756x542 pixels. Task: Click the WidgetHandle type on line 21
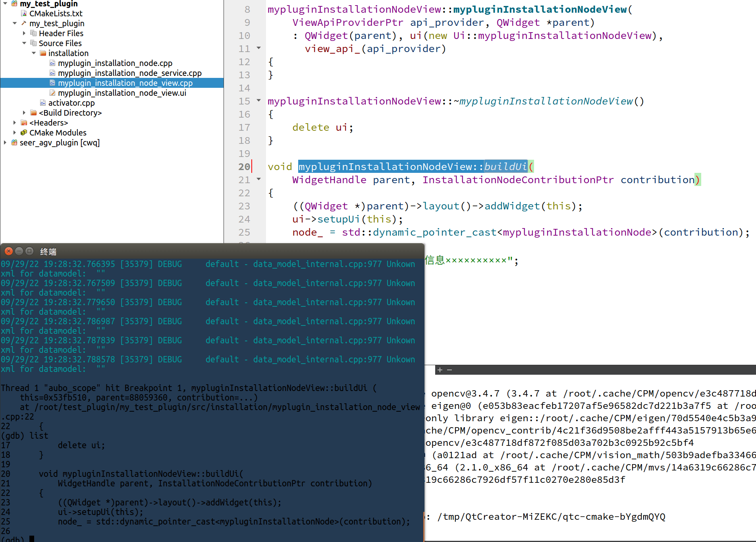[329, 180]
